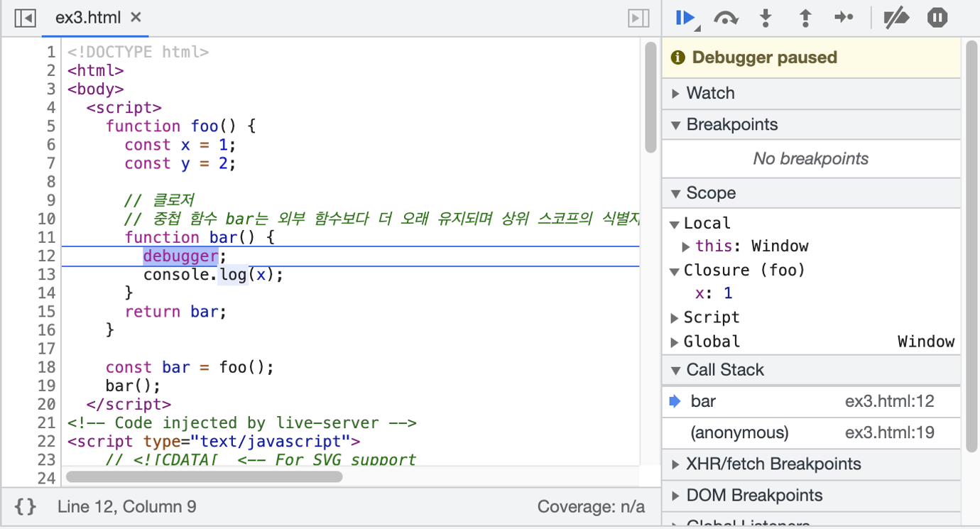Click No breakpoints message
Image resolution: width=980 pixels, height=529 pixels.
pos(811,159)
